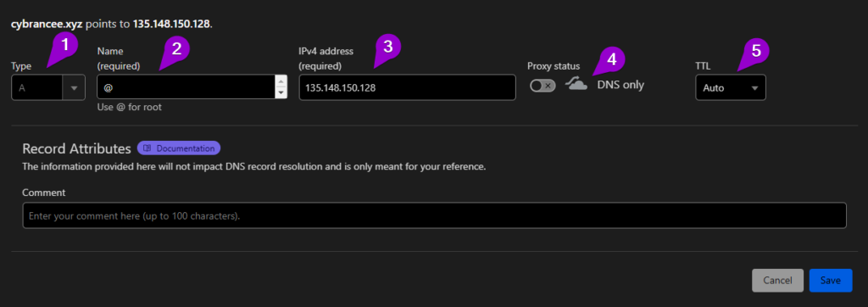Click the DNS only label

tap(620, 86)
